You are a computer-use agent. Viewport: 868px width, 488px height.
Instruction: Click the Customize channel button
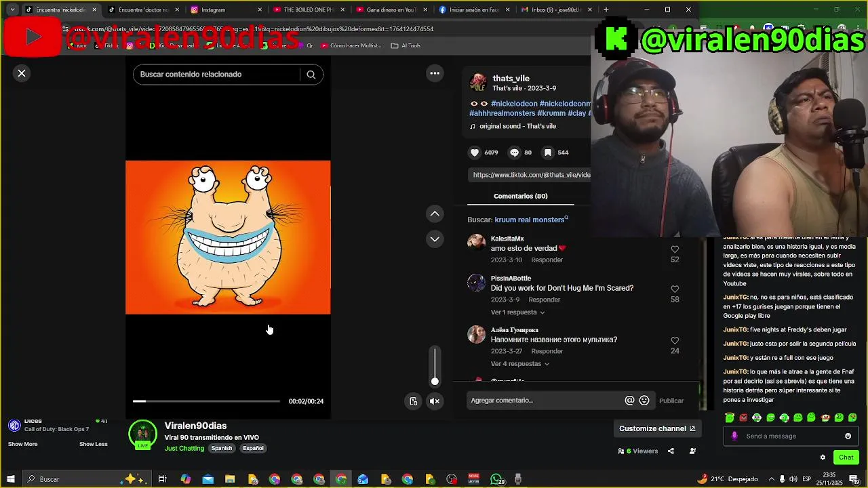point(657,428)
